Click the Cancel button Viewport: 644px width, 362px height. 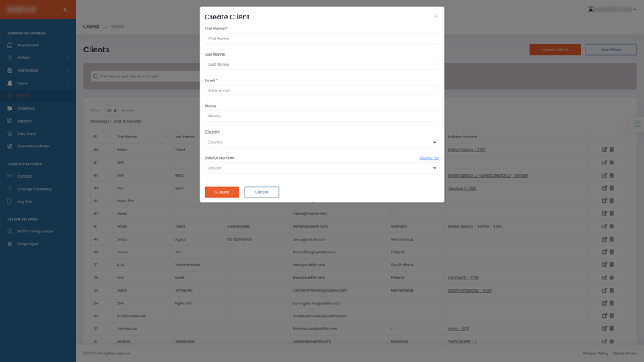pos(261,192)
